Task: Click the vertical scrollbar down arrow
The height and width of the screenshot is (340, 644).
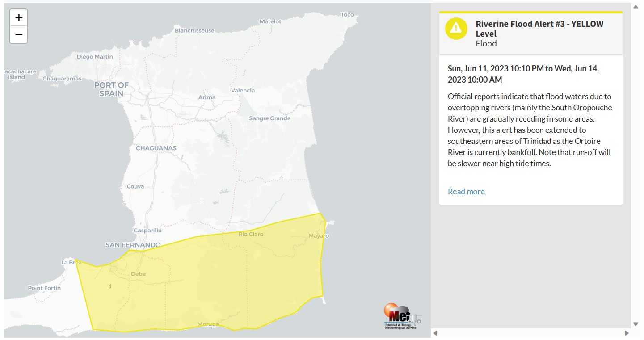Action: 636,324
